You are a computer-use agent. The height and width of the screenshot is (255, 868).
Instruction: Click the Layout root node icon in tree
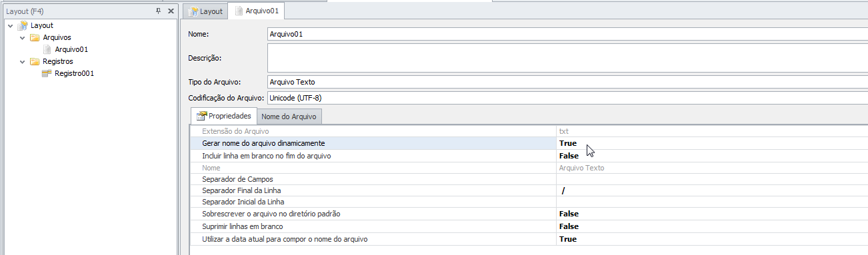click(x=23, y=25)
